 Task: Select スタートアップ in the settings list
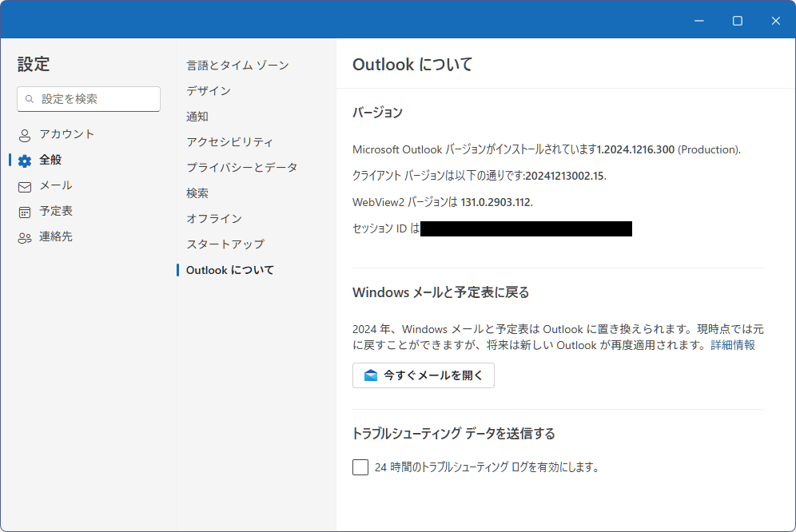click(x=225, y=244)
